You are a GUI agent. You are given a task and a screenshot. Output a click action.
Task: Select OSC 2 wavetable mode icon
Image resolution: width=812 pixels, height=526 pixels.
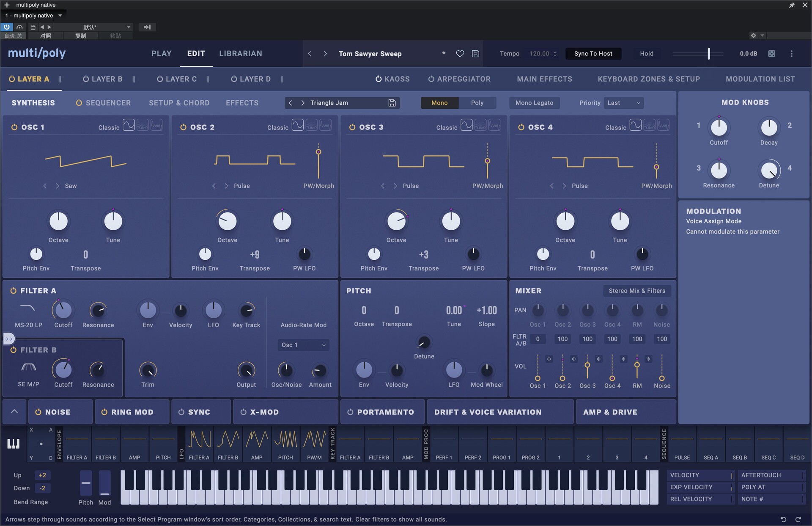[312, 125]
